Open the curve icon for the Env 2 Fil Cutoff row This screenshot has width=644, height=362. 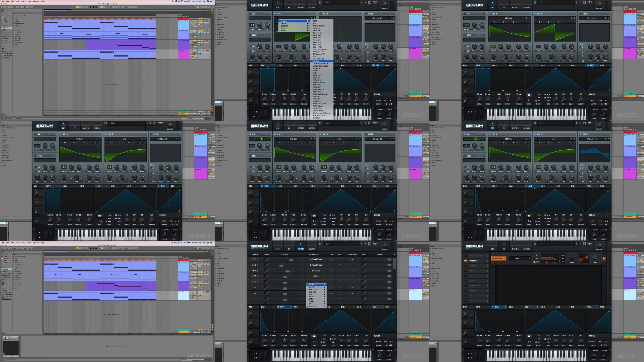(x=267, y=271)
